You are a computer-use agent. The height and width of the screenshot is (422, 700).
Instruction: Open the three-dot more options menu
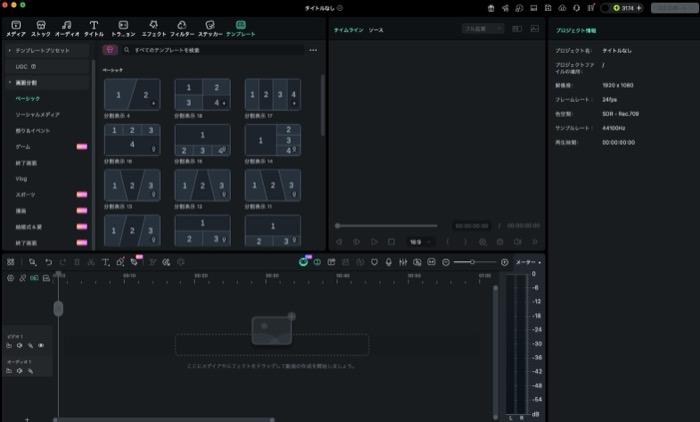(313, 50)
